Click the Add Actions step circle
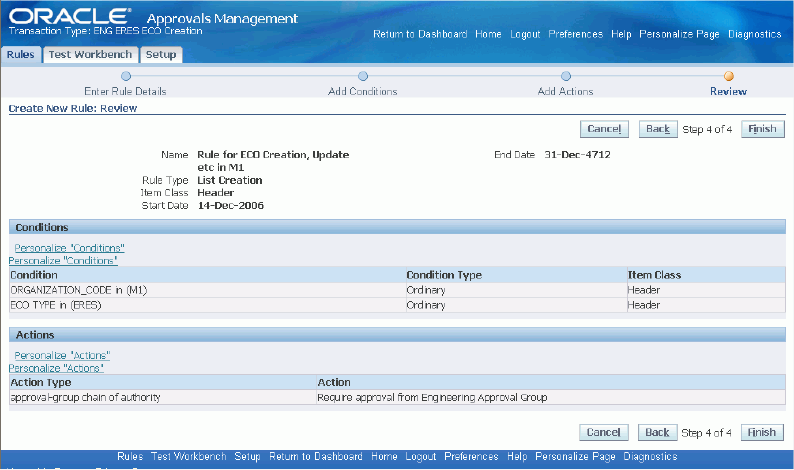794x470 pixels. pyautogui.click(x=566, y=76)
